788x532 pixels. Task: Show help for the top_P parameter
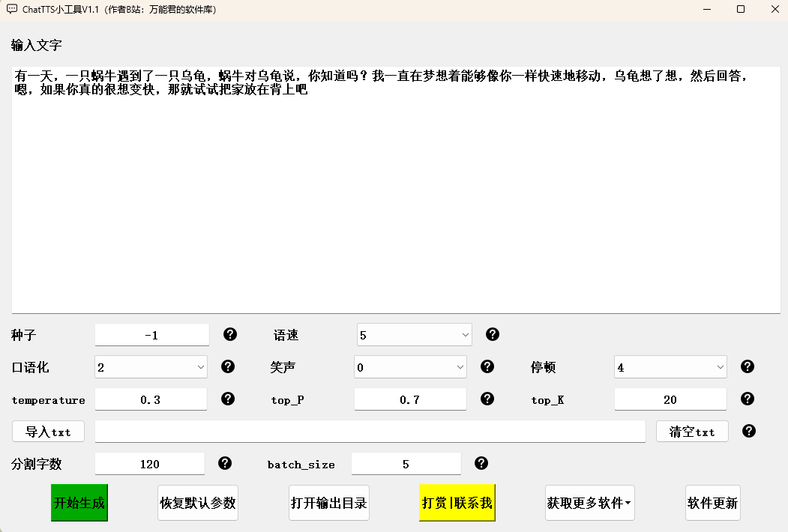(487, 399)
